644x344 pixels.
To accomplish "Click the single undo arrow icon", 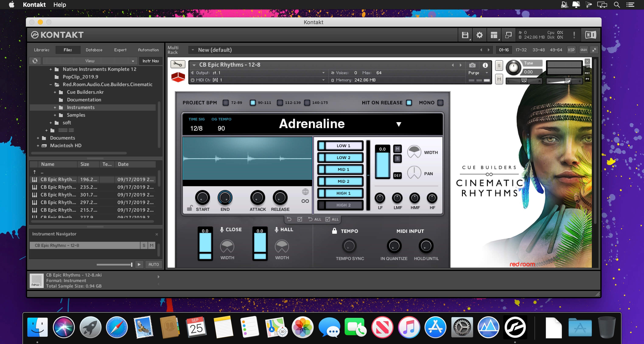I will click(x=289, y=219).
